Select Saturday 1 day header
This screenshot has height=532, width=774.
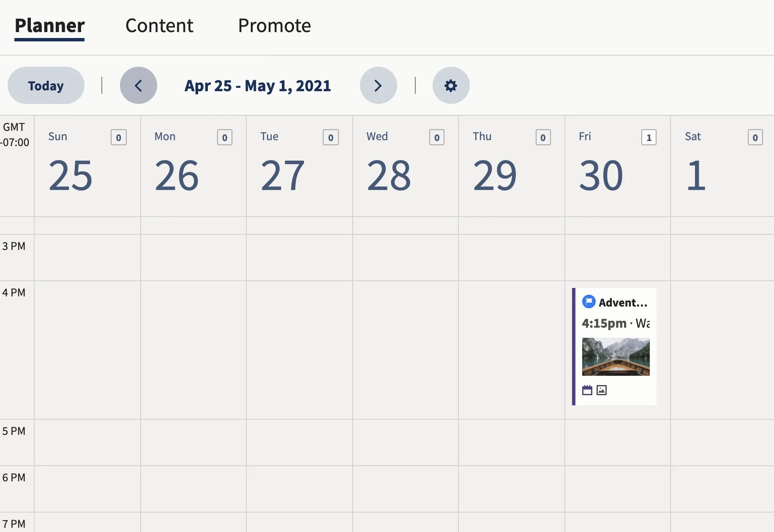pyautogui.click(x=722, y=166)
